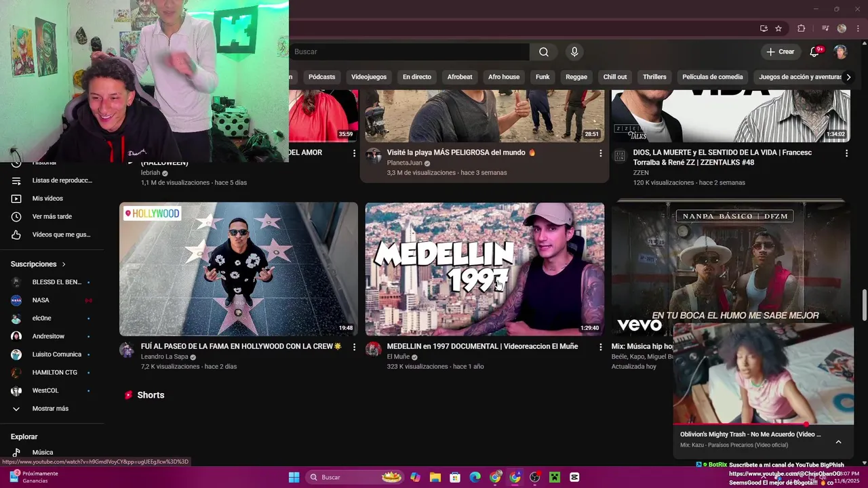The width and height of the screenshot is (868, 488).
Task: Expand 'Mostrar más' in subscriptions list
Action: (x=52, y=409)
